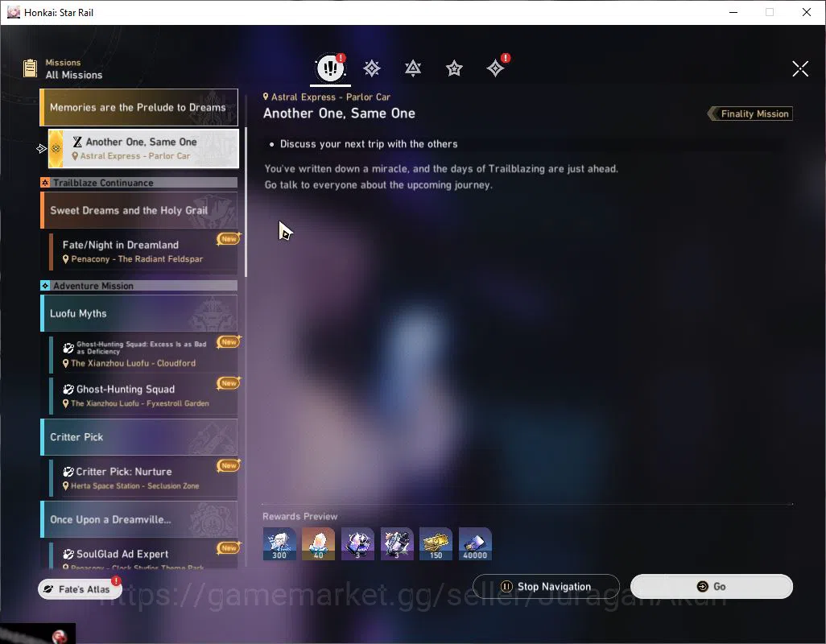Switch to the Trailblaze Continuance filter icon
826x644 pixels.
click(x=413, y=68)
